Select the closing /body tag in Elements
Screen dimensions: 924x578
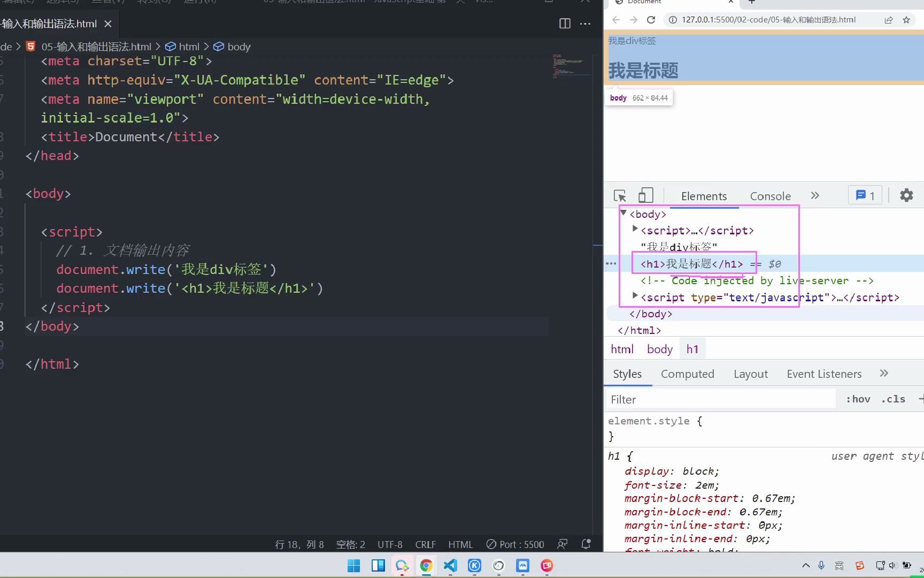click(x=651, y=314)
